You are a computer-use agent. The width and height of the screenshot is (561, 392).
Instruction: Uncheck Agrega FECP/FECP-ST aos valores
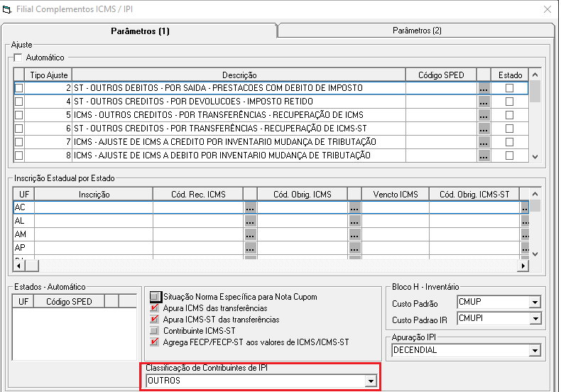155,342
